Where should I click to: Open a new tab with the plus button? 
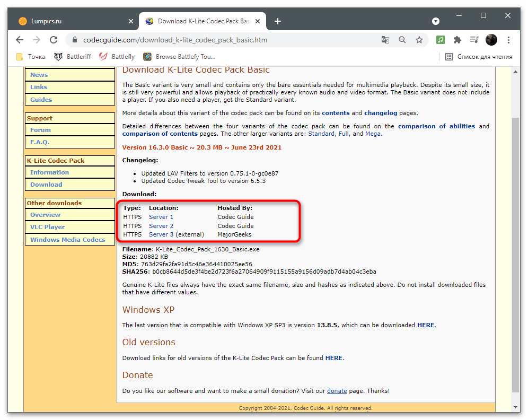[277, 21]
